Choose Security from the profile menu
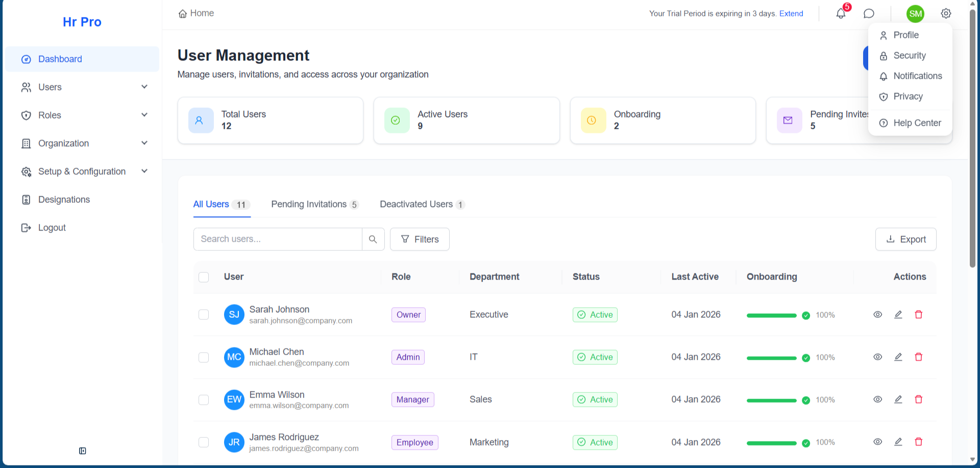Screen dimensions: 980x468 point(909,56)
